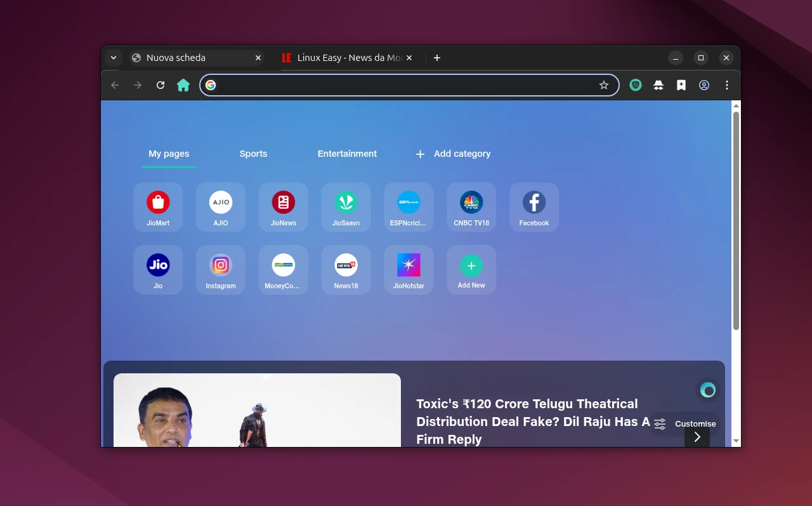Screen dimensions: 812x506
Task: Open the News18 shortcut
Action: 346,270
